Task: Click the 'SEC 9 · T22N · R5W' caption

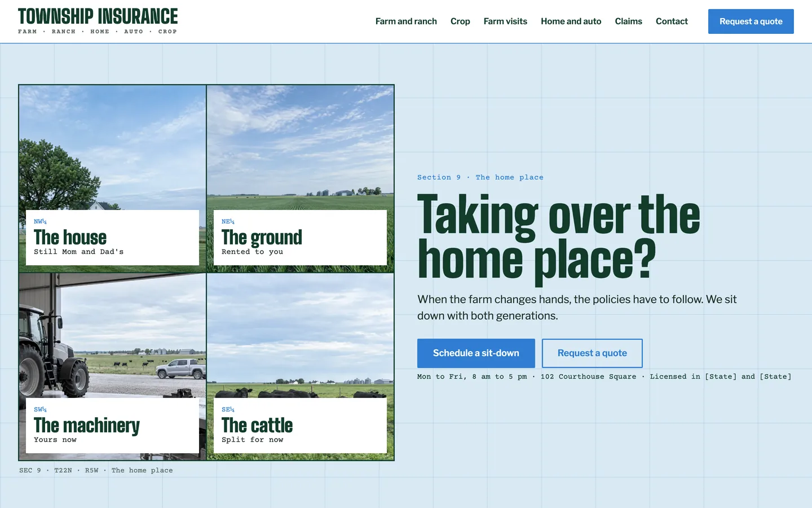Action: (96, 470)
